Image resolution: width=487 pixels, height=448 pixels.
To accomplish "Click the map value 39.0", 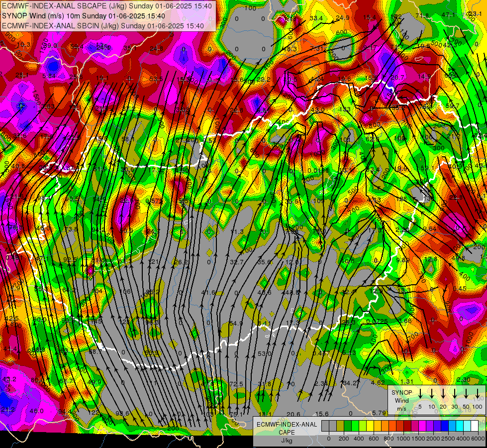I will (50, 46).
